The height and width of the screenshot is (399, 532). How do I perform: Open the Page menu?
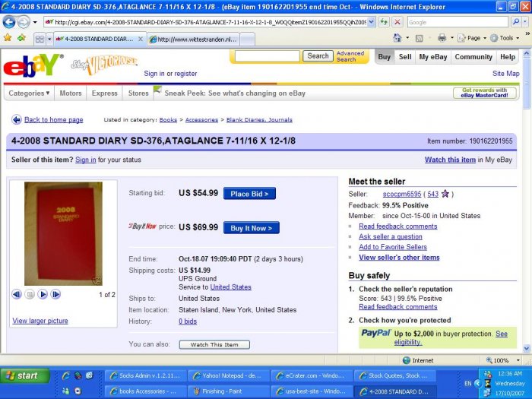click(x=472, y=38)
